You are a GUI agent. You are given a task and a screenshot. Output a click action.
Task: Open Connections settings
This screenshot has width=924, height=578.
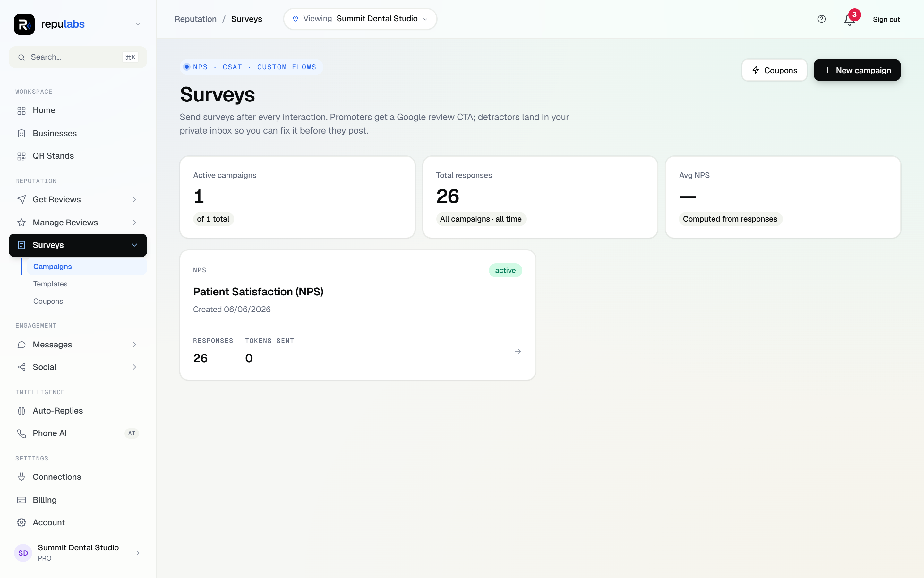78,477
